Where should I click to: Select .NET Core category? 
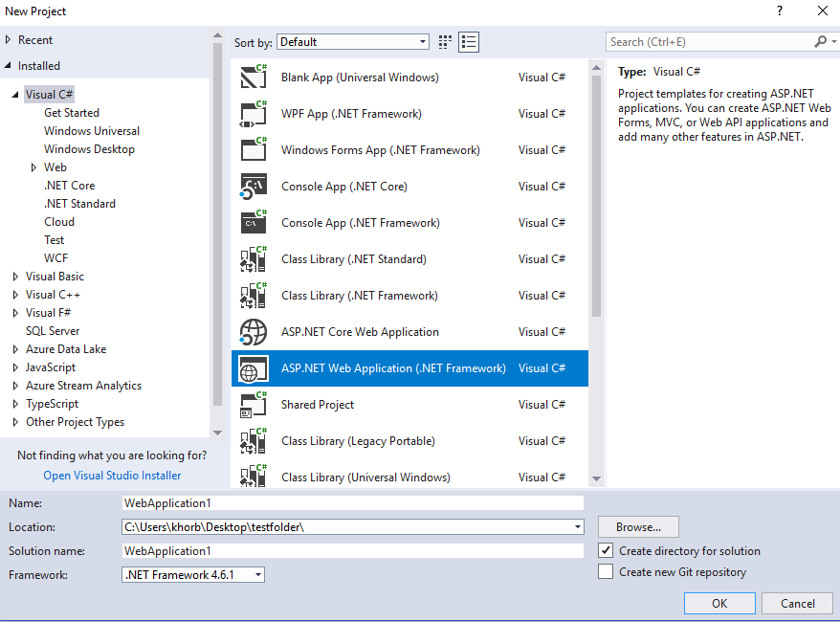coord(70,186)
